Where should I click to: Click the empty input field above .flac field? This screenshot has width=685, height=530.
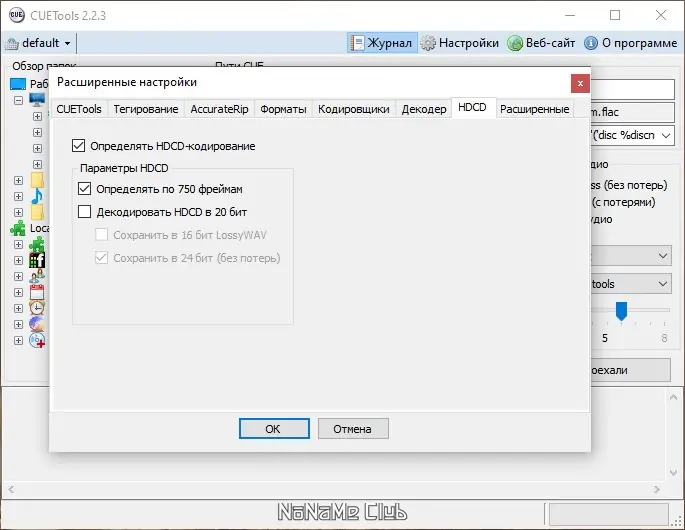[x=632, y=90]
